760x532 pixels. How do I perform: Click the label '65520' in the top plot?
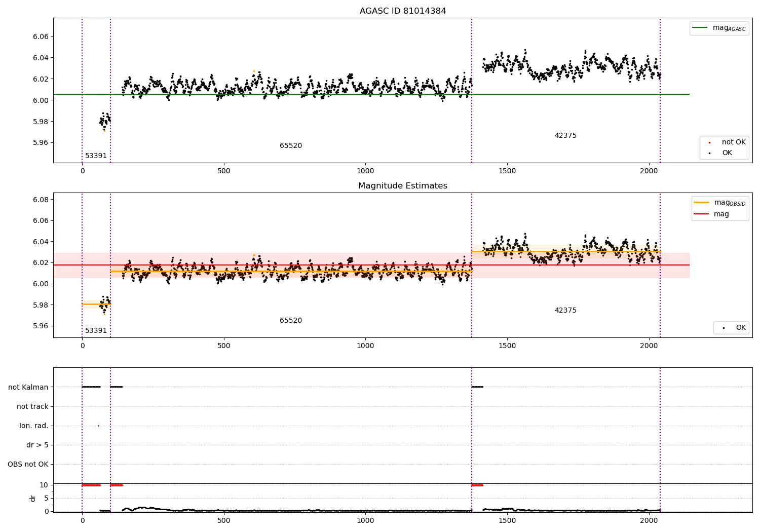point(291,146)
